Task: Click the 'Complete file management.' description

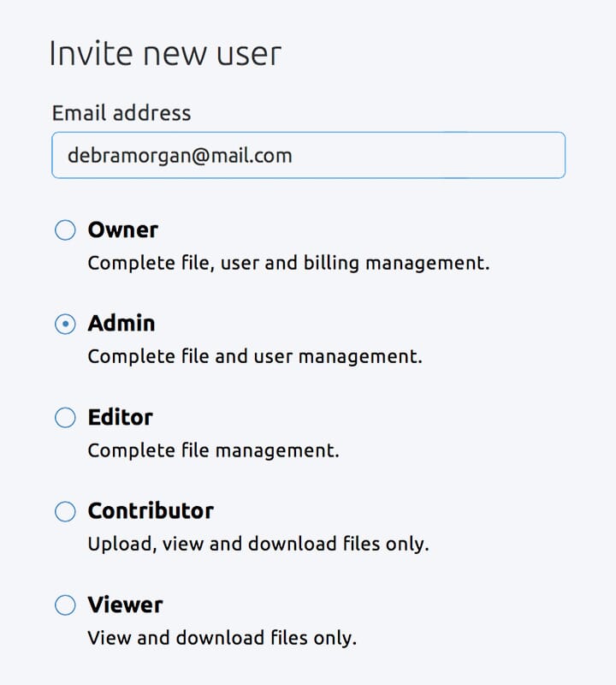Action: click(x=213, y=450)
